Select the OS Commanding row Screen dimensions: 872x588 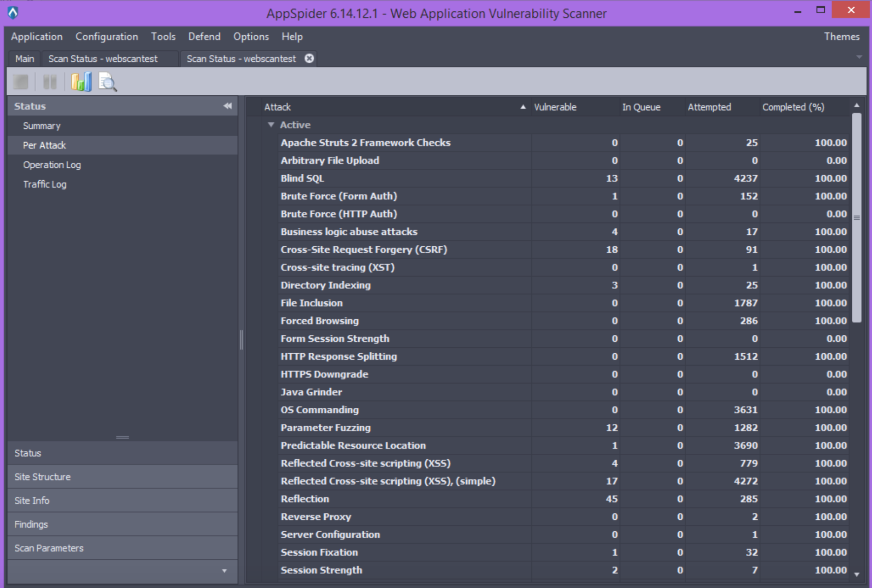click(x=564, y=410)
